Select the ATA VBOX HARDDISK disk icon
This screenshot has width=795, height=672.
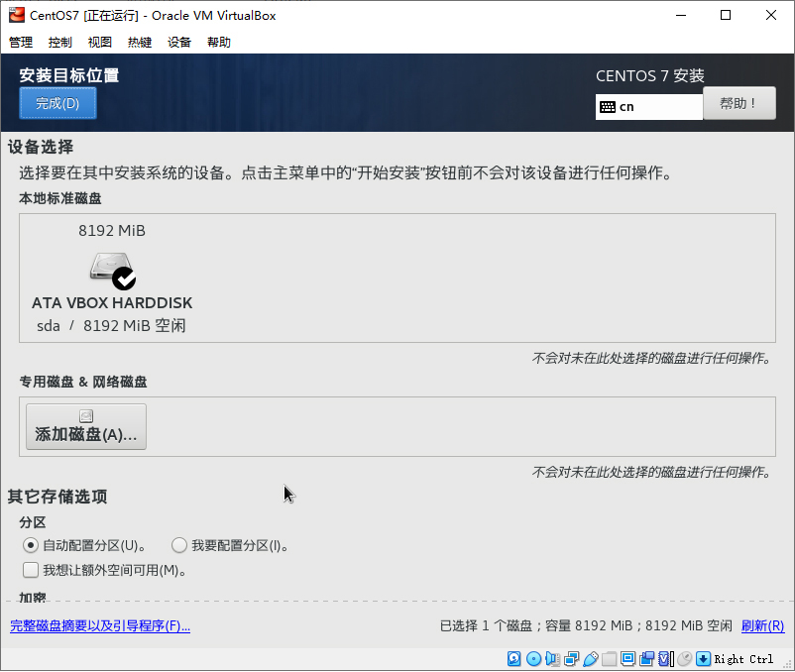coord(111,269)
